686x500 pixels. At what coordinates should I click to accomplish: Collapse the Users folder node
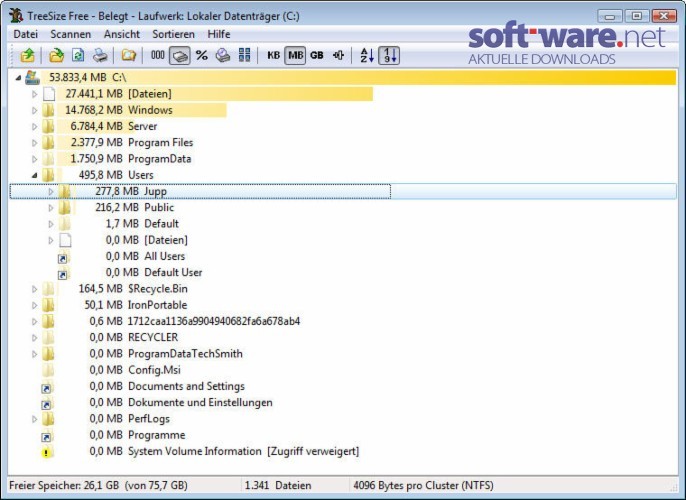click(35, 175)
